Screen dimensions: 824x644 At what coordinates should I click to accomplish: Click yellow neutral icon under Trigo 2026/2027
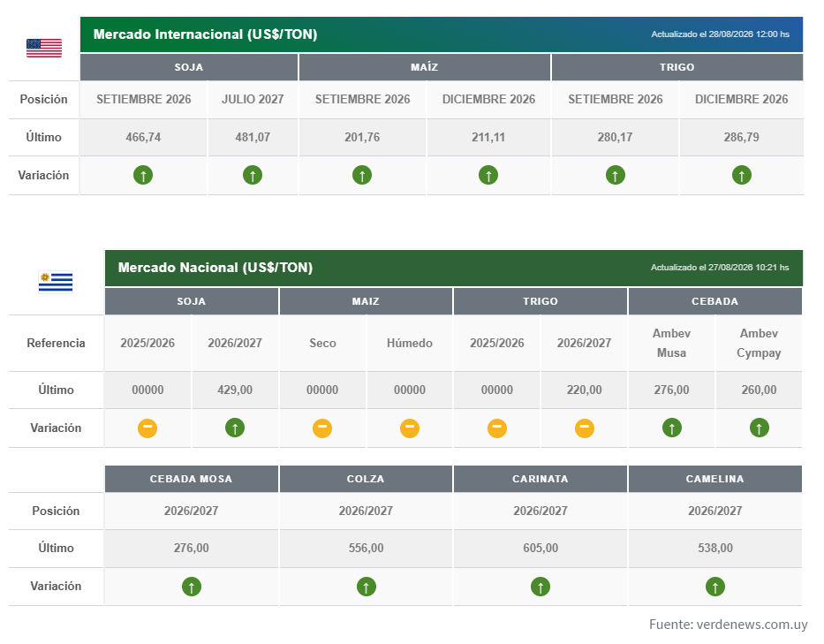click(585, 428)
